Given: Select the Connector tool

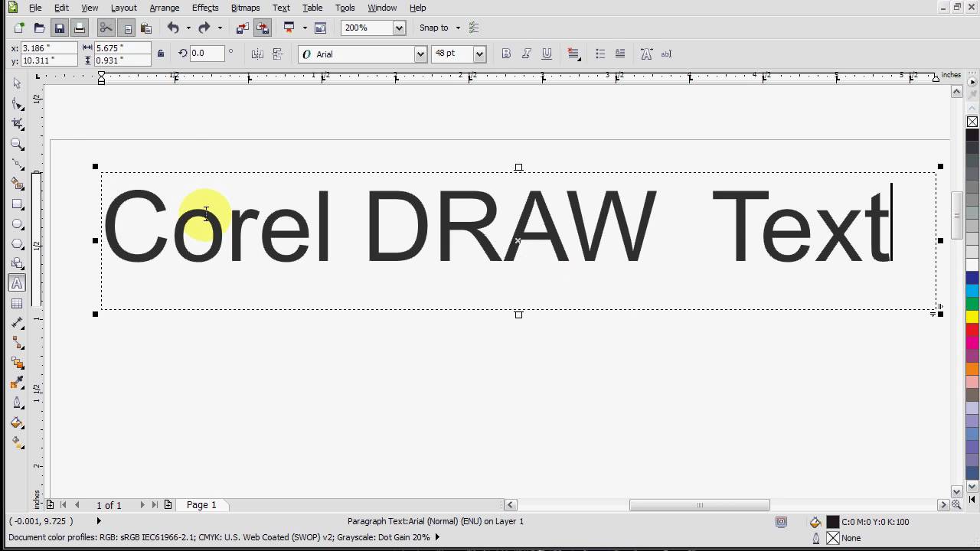Looking at the screenshot, I should [x=17, y=344].
